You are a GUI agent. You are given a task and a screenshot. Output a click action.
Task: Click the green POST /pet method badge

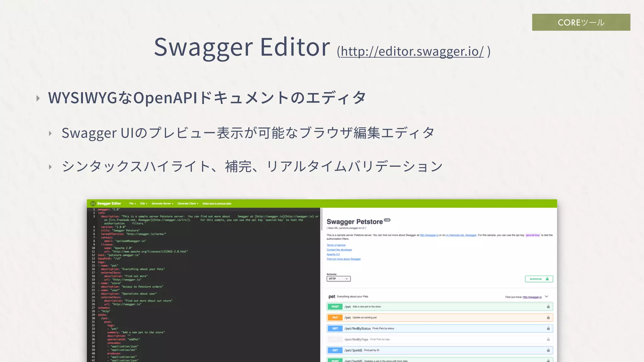coord(335,307)
